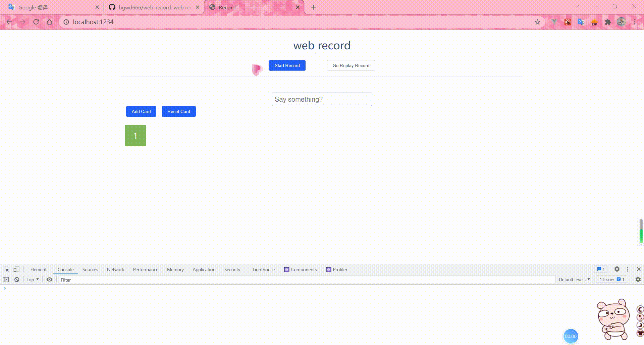Create a live expression in Console
Viewport: 644px width, 345px height.
point(6,279)
